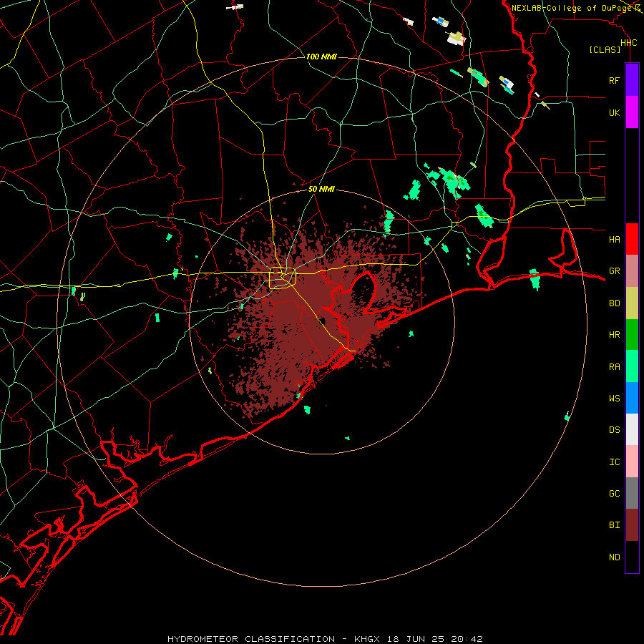Click the DS legend label
Viewport: 644px width, 644px height.
[x=614, y=429]
